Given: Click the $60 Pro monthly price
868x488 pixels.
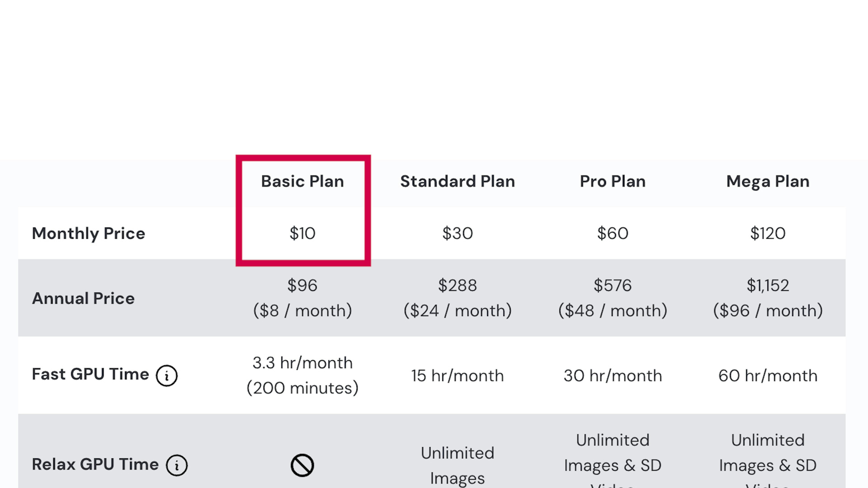Looking at the screenshot, I should [612, 233].
